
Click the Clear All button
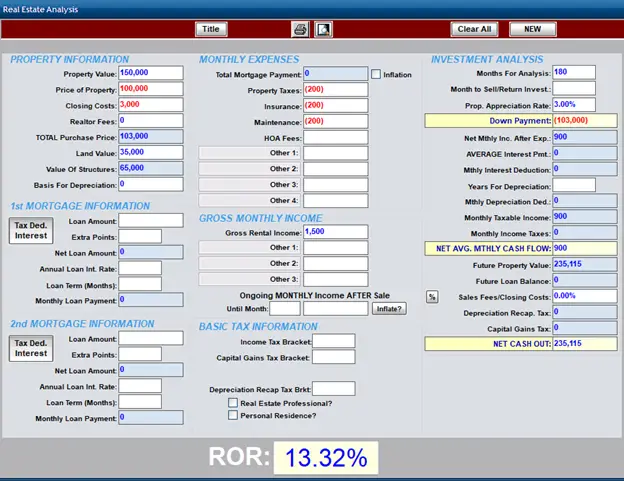474,29
